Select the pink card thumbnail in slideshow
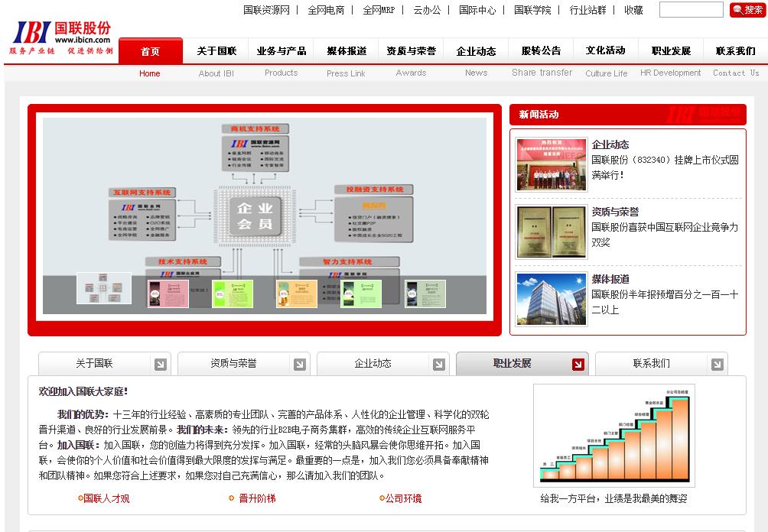The image size is (768, 532). (168, 294)
